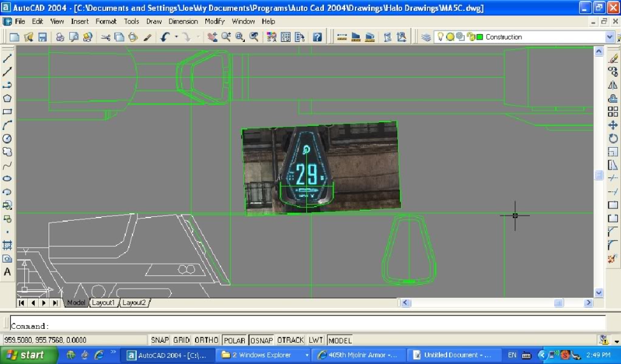The height and width of the screenshot is (364, 621).
Task: Create a new drawing with QNew icon
Action: tap(14, 37)
